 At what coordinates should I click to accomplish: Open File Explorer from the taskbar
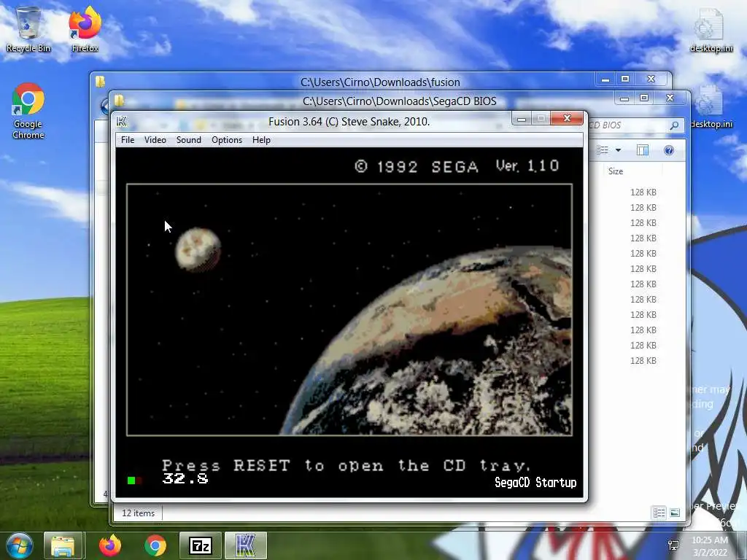click(x=63, y=546)
